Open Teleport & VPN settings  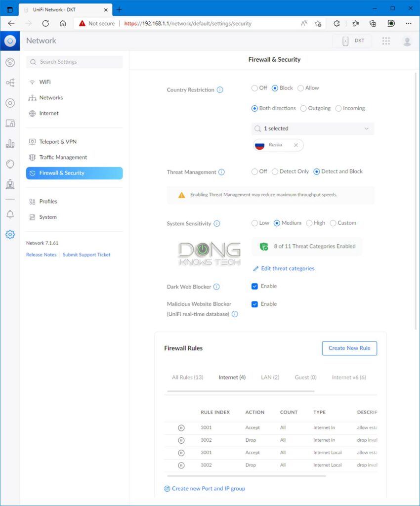[75, 142]
